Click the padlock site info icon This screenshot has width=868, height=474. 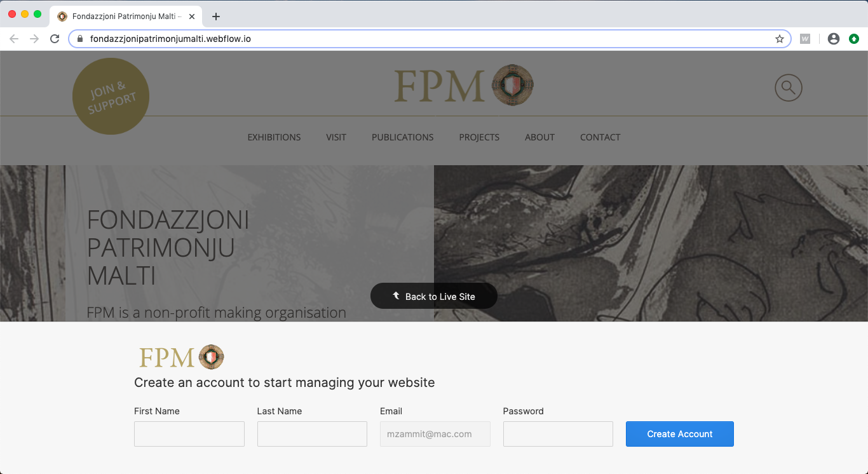(x=79, y=39)
